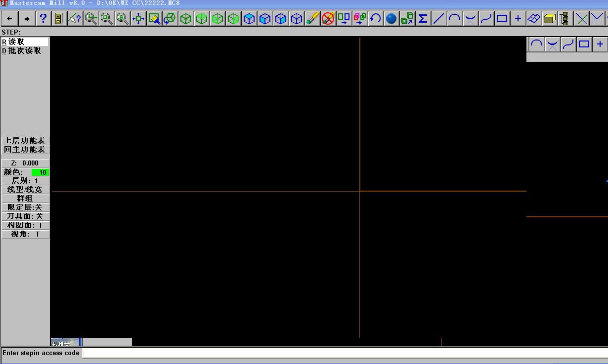
Task: Go to previous toolbar page arrow
Action: click(x=10, y=19)
